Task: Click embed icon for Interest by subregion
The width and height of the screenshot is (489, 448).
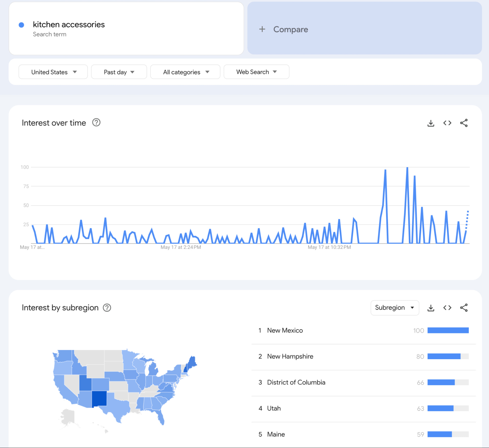Action: (x=447, y=308)
